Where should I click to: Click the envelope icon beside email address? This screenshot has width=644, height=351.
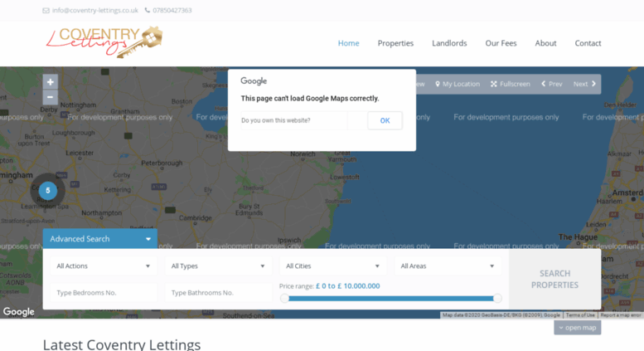point(46,10)
